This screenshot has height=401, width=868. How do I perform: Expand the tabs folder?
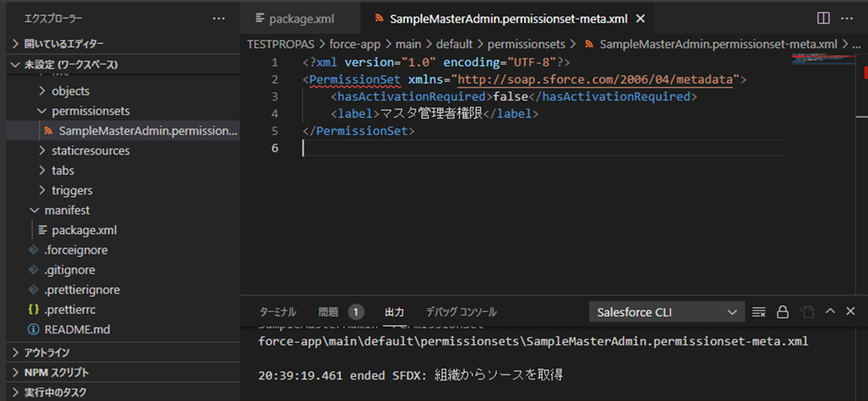click(42, 170)
